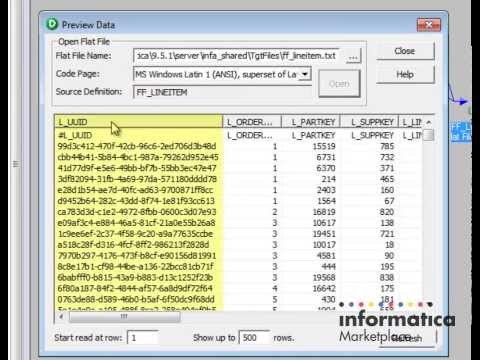Click the #L_UUID cell
Screen dimensions: 480x360
[x=75, y=135]
